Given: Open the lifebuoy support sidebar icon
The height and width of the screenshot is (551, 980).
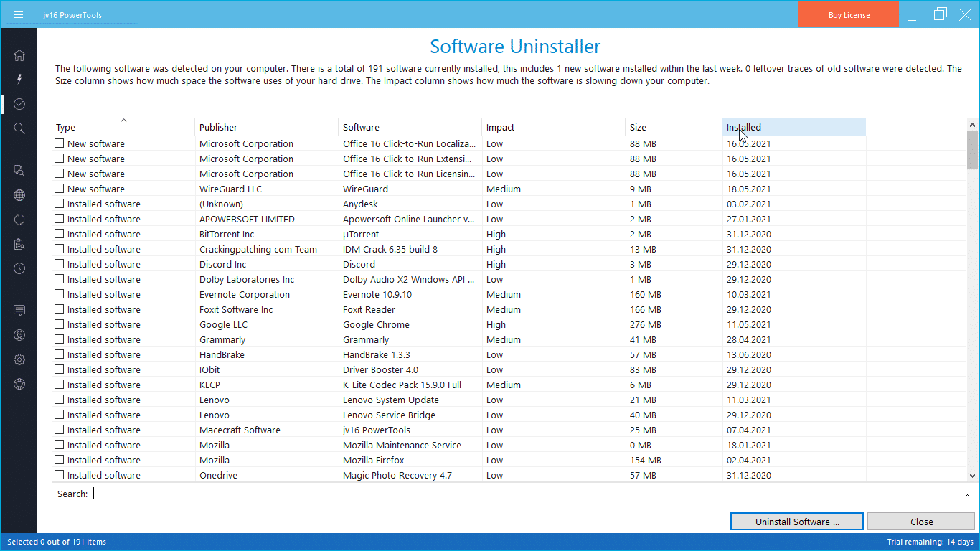Looking at the screenshot, I should coord(19,384).
